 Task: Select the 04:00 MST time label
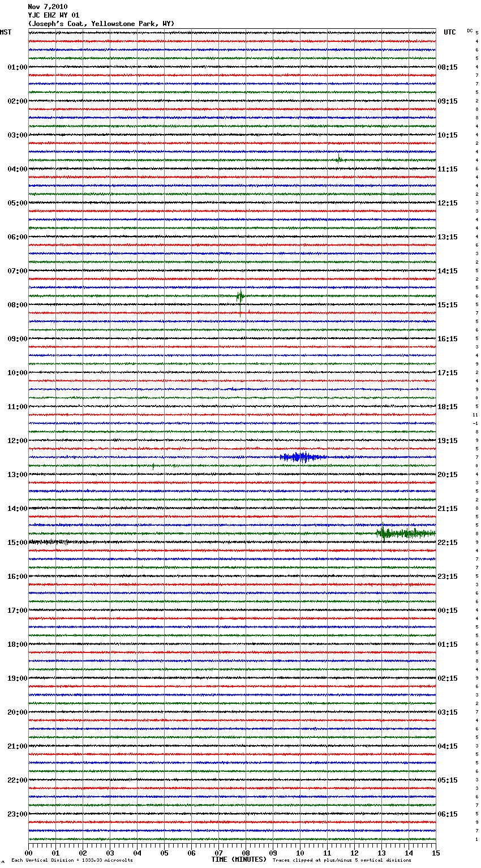tap(18, 169)
